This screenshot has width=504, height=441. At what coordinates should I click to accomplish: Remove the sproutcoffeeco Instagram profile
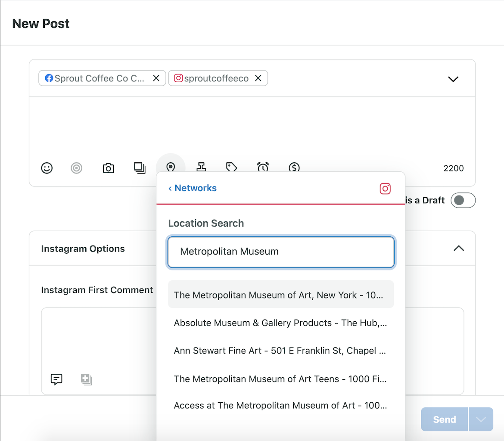pos(258,78)
